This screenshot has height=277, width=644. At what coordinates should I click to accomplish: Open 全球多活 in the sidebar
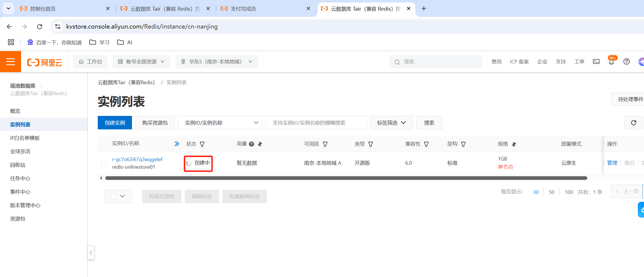pos(20,152)
